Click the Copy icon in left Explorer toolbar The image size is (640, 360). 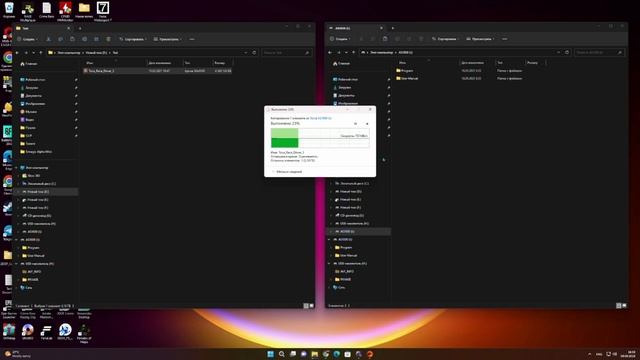[60, 39]
